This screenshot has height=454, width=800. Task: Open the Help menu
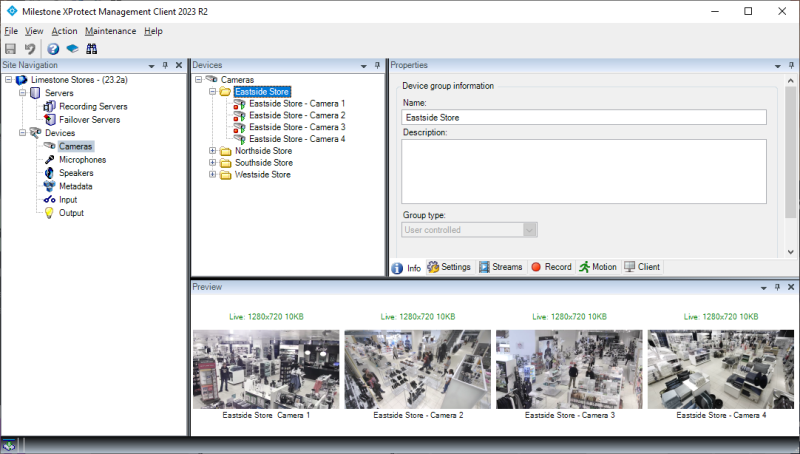coord(153,31)
